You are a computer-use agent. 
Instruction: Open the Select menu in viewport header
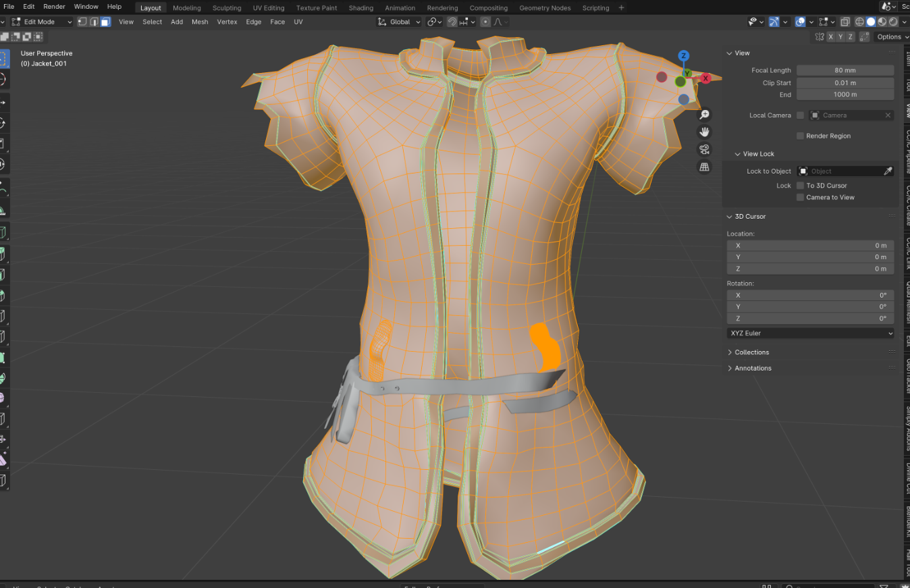(152, 22)
